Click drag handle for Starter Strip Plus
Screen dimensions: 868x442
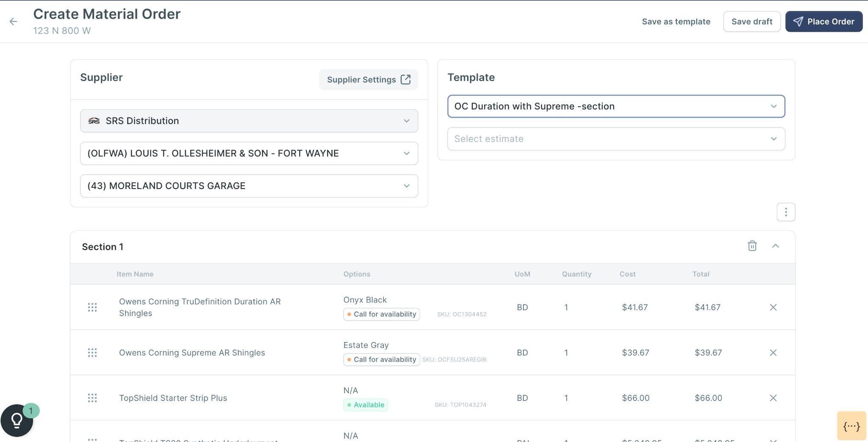(92, 398)
